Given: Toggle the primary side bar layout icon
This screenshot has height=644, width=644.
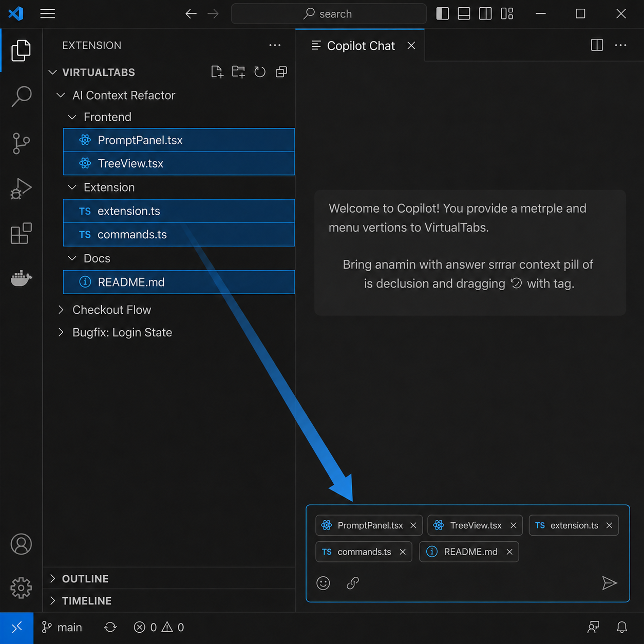Looking at the screenshot, I should pyautogui.click(x=443, y=14).
